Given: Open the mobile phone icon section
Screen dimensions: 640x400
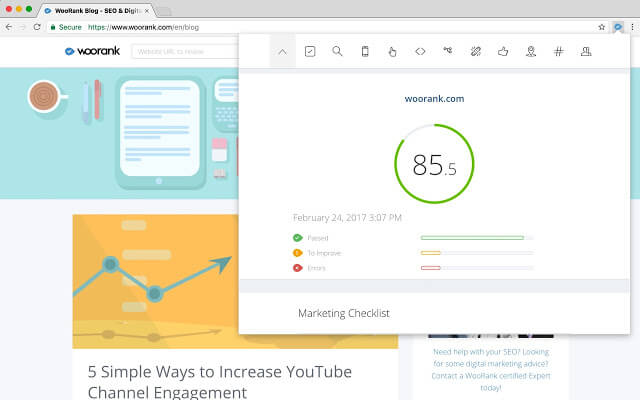Looking at the screenshot, I should pyautogui.click(x=365, y=51).
